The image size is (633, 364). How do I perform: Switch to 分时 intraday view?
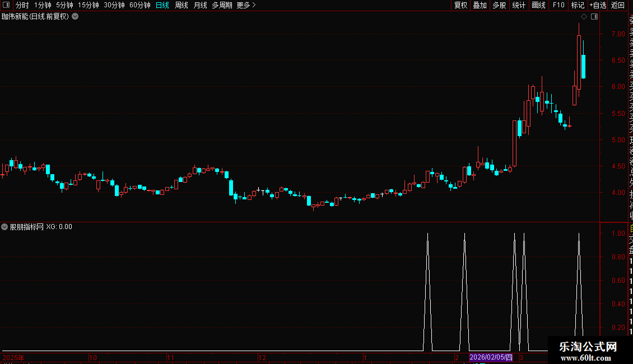tap(22, 5)
